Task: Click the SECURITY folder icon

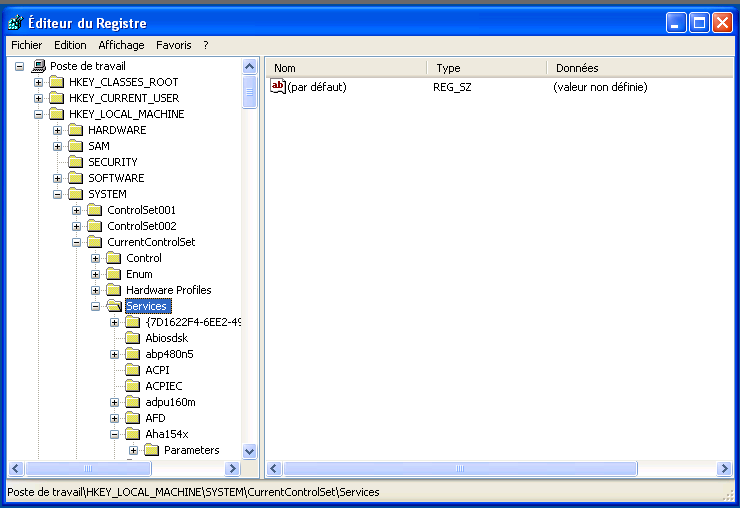Action: tap(76, 162)
